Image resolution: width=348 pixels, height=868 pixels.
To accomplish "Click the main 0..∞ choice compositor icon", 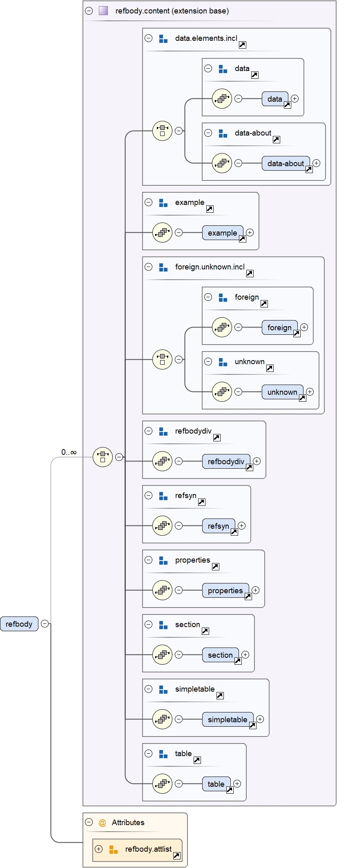I will (x=103, y=457).
